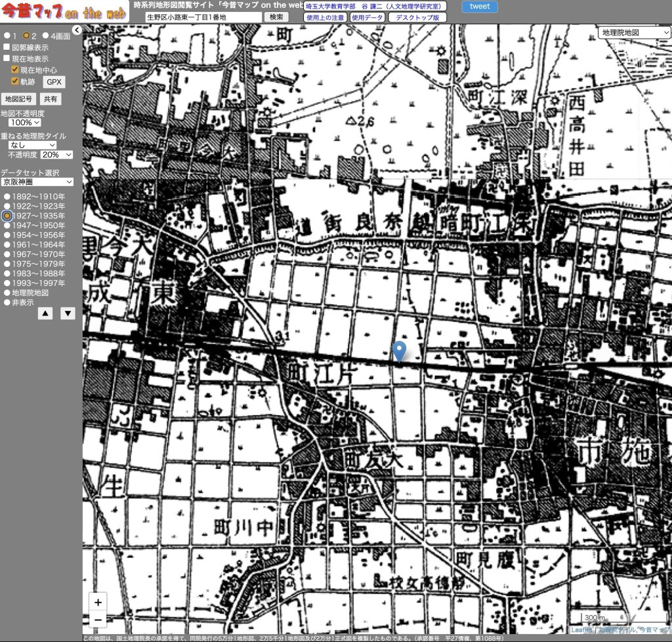Switch to 4画面 view mode
This screenshot has width=672, height=642.
(x=45, y=35)
